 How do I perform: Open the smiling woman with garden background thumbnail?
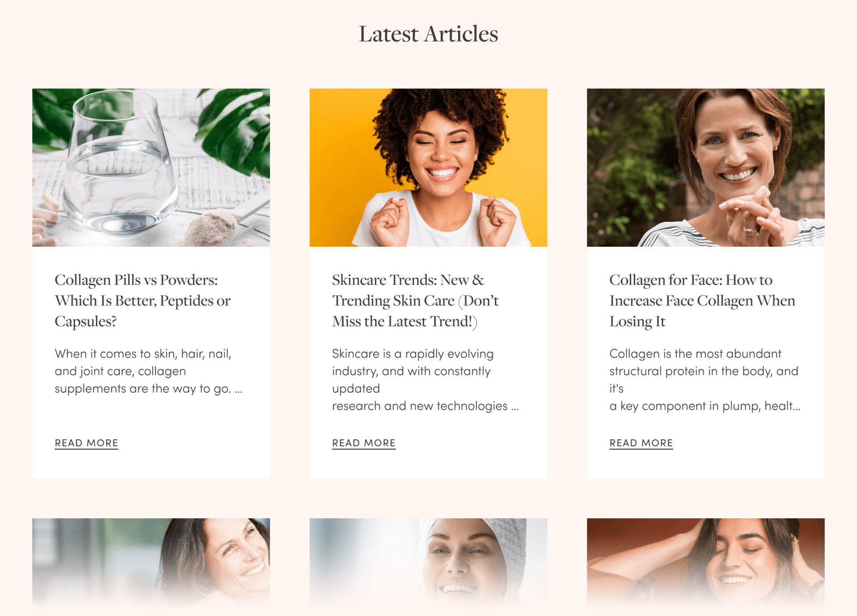pos(706,167)
